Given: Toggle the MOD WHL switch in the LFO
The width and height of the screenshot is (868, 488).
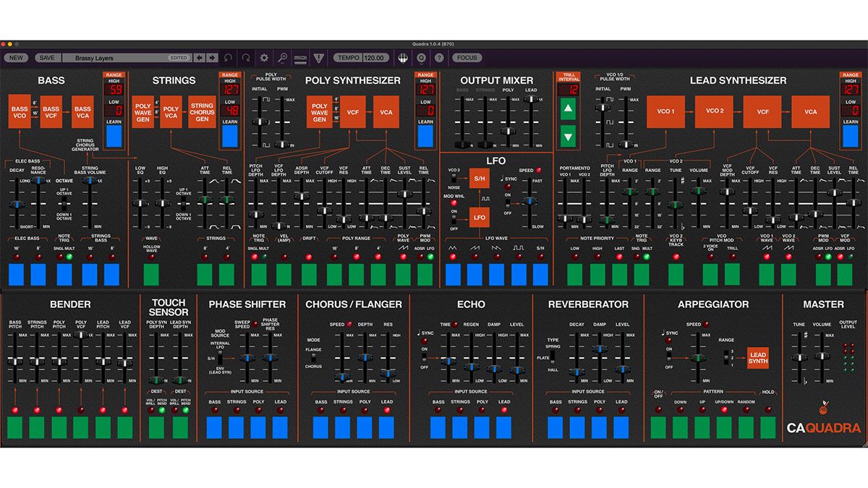Looking at the screenshot, I should click(454, 218).
